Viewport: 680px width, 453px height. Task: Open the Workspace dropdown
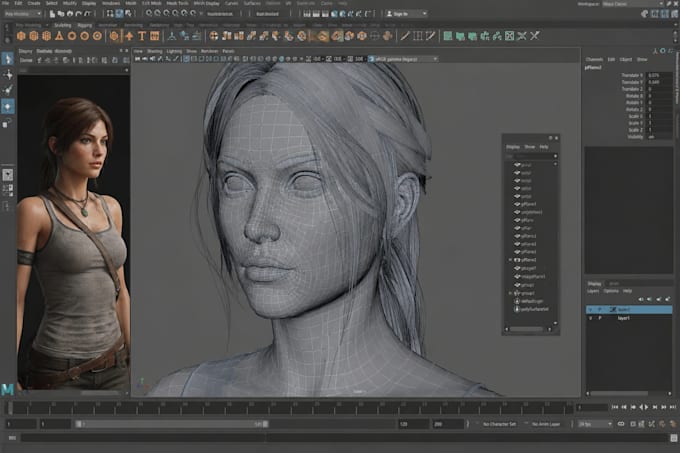[632, 3]
